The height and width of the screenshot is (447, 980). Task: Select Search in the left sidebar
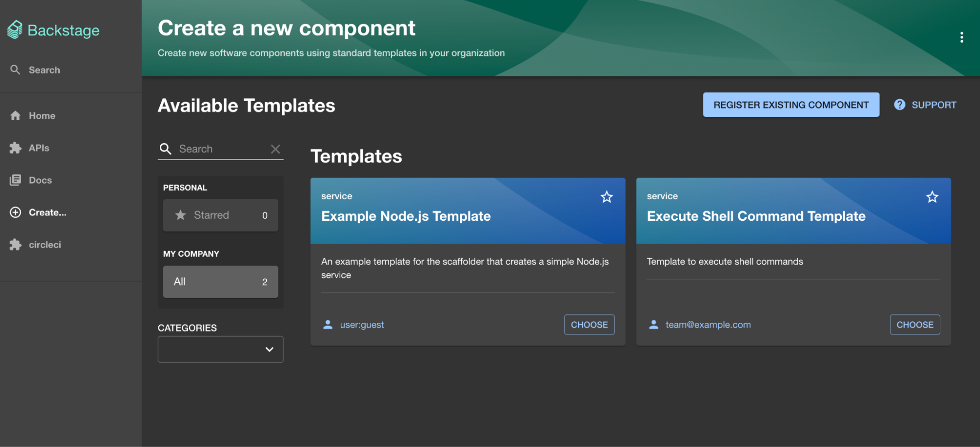pos(45,70)
